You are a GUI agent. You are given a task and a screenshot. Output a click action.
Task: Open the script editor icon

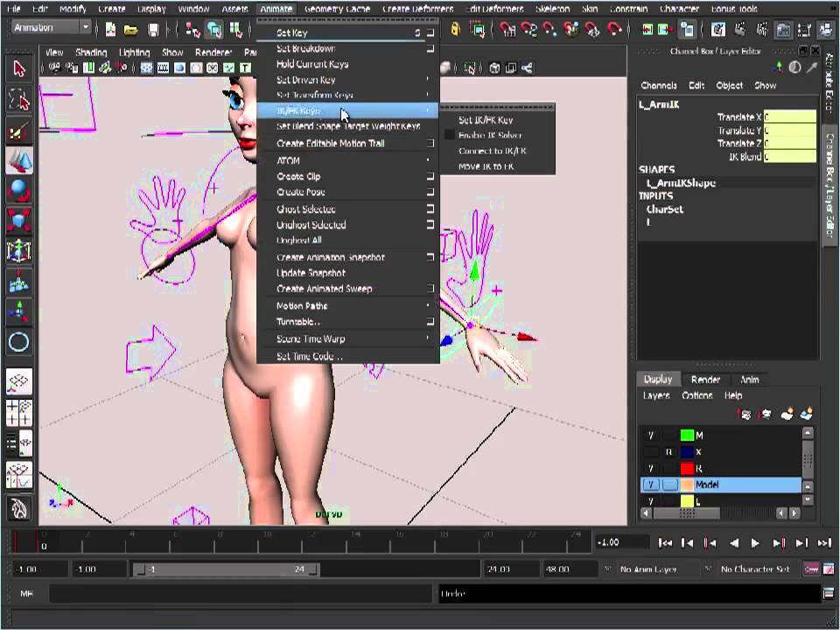pos(829,593)
